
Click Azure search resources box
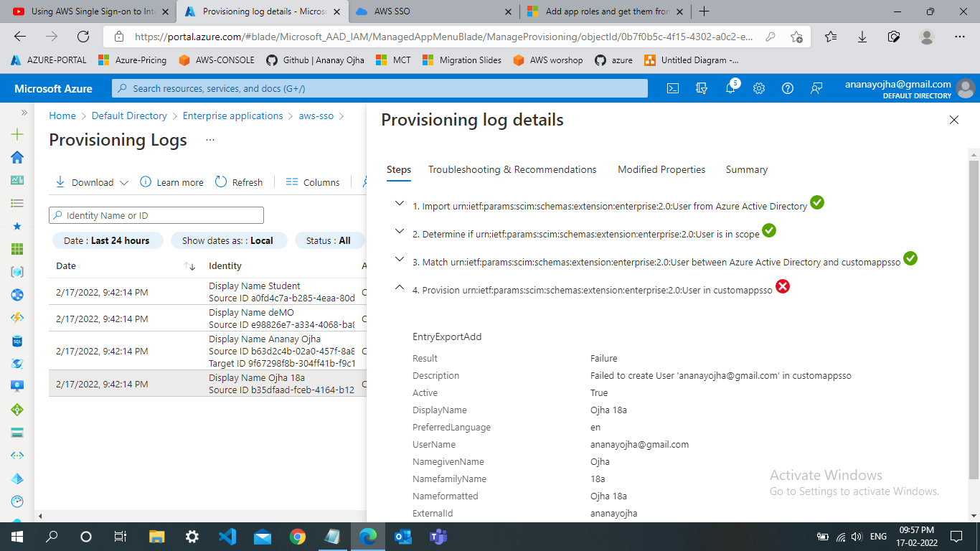point(380,88)
